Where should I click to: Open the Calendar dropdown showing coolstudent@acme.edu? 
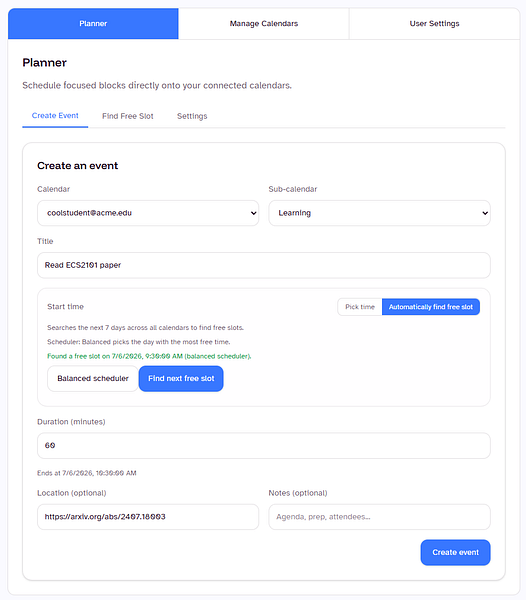[148, 213]
